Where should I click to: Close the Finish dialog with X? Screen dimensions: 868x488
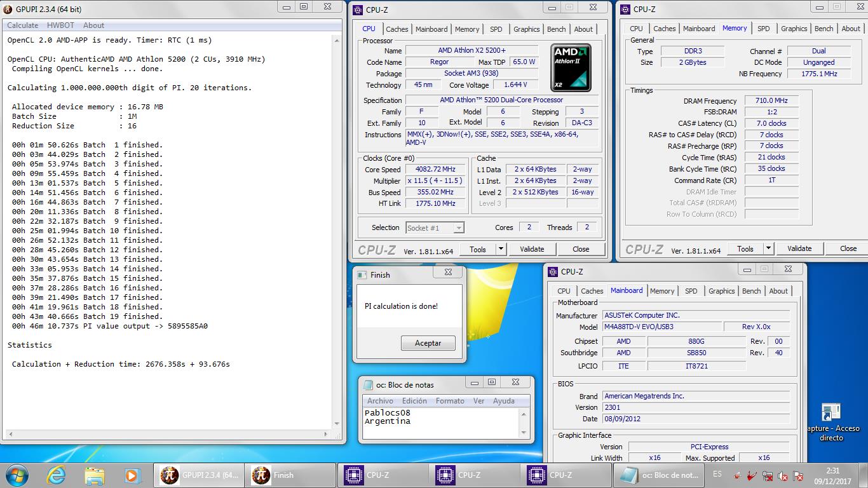pos(448,272)
